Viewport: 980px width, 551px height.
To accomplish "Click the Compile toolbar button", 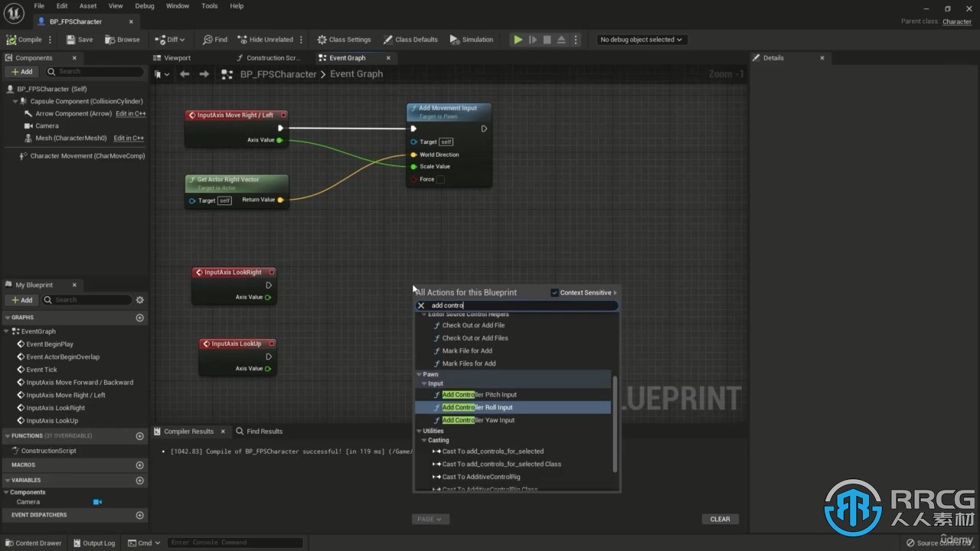I will 24,40.
